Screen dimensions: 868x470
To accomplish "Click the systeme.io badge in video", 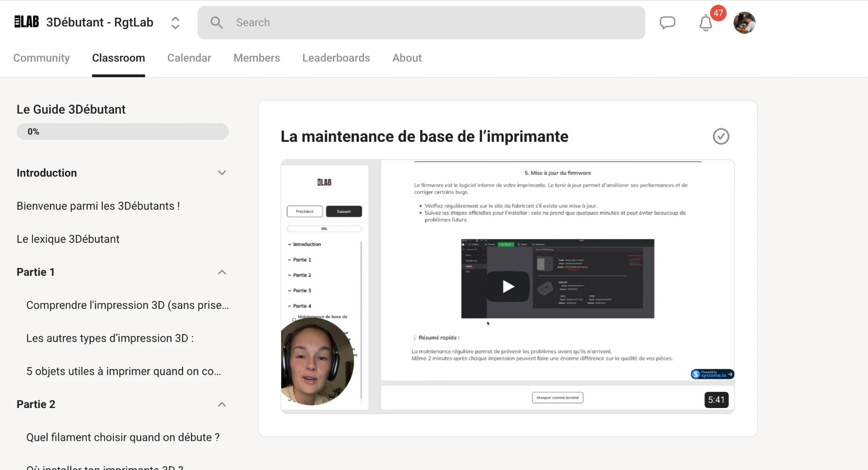I will click(x=712, y=374).
